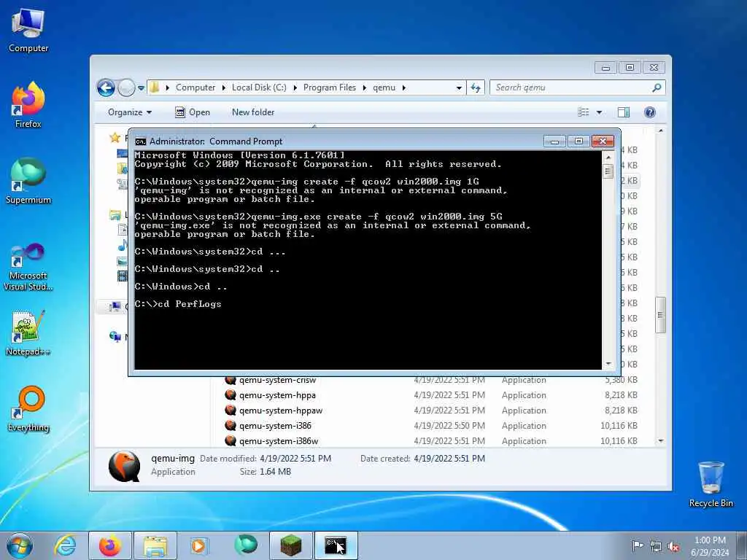The width and height of the screenshot is (747, 560).
Task: Click Command Prompt scrollbar up arrow
Action: pos(608,157)
